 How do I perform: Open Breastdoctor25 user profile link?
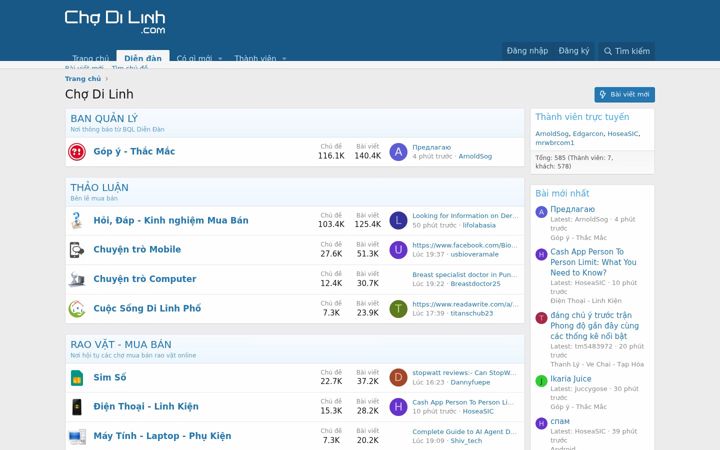click(x=475, y=284)
